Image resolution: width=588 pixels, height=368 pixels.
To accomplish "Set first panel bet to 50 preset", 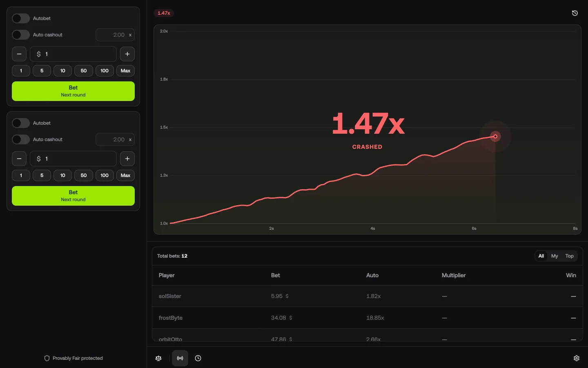I will click(84, 71).
